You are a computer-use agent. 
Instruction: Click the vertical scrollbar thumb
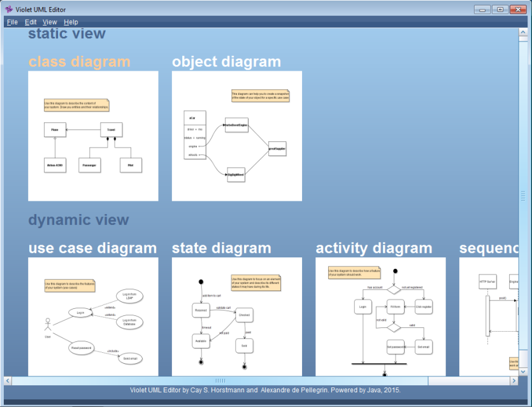[x=523, y=196]
